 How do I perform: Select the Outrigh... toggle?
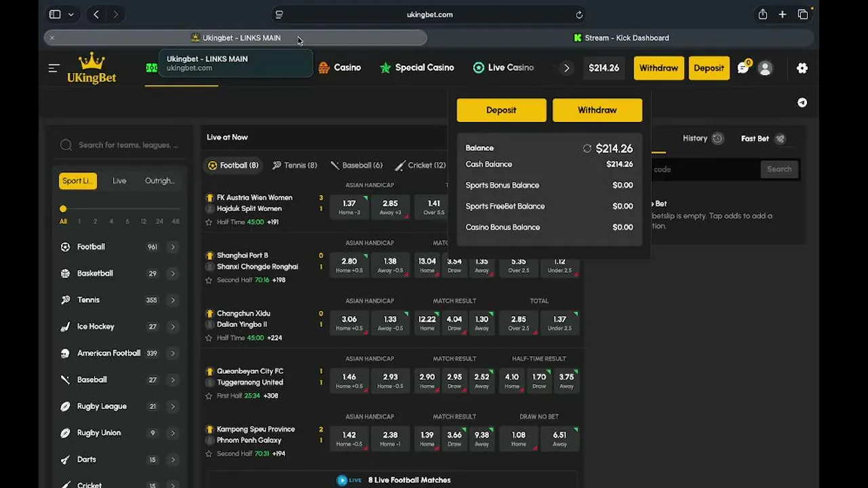point(160,181)
